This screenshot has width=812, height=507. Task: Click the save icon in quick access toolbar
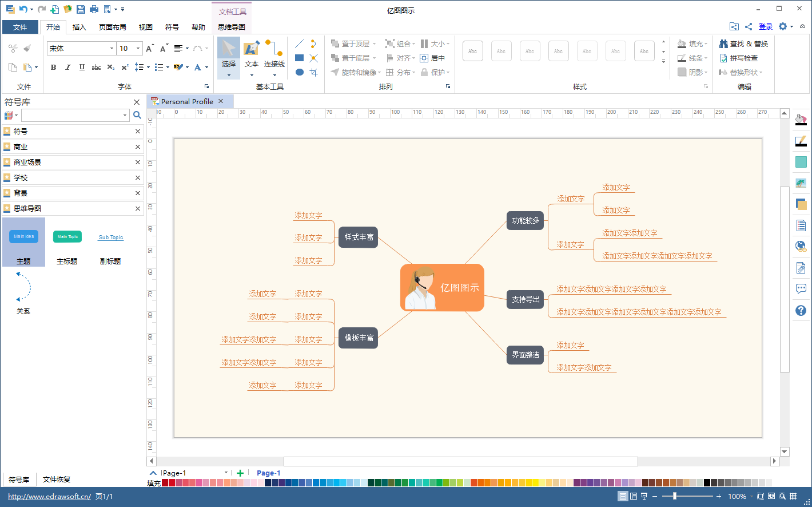(x=81, y=9)
